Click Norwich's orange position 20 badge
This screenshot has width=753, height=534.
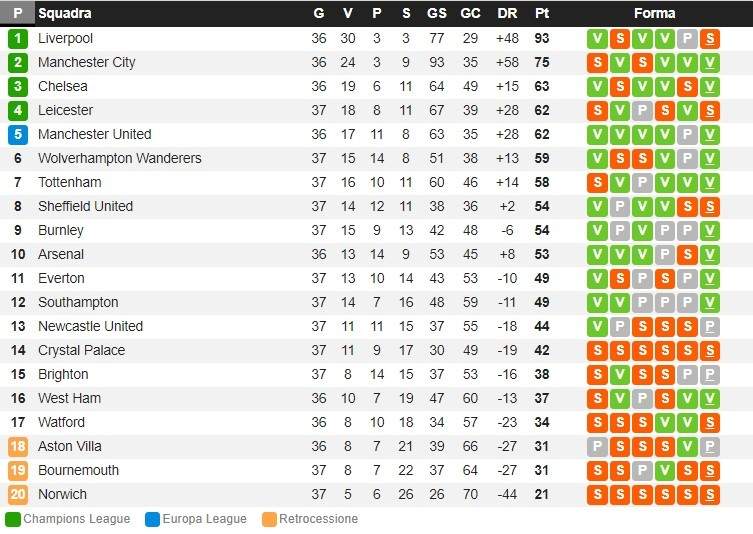(18, 494)
